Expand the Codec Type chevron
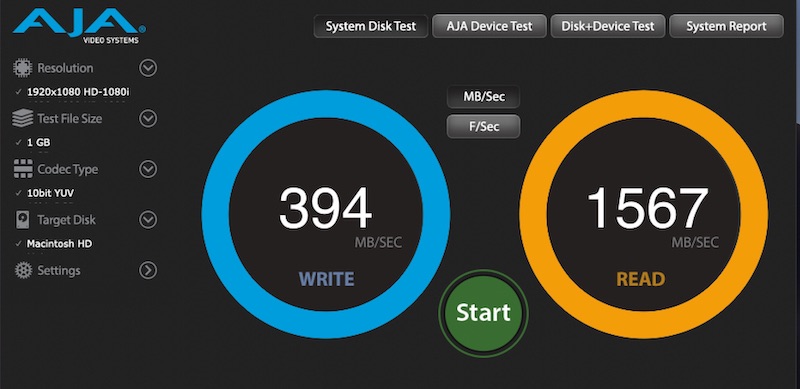The width and height of the screenshot is (800, 389). pos(148,169)
